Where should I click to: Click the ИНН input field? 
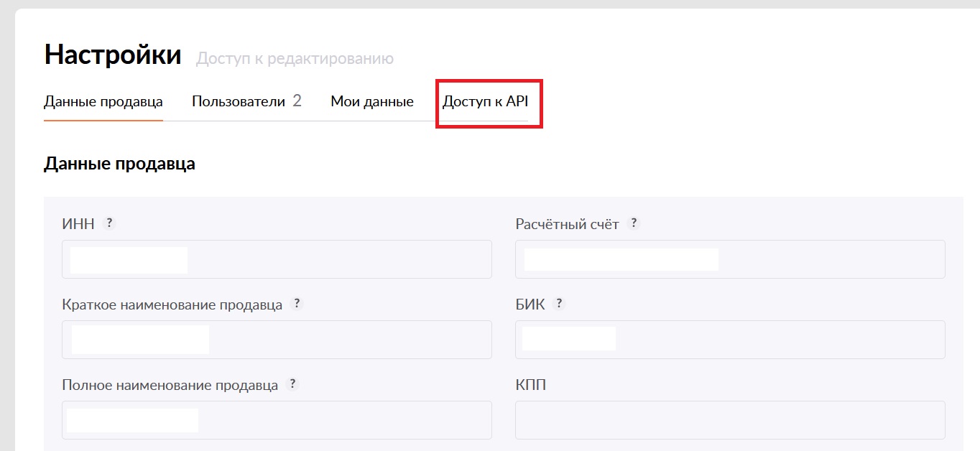tap(277, 259)
